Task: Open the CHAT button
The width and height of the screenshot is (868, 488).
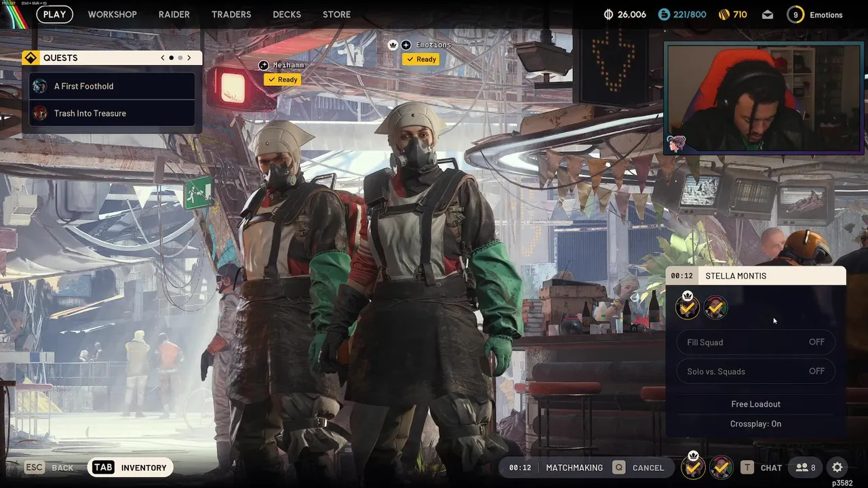Action: coord(771,468)
